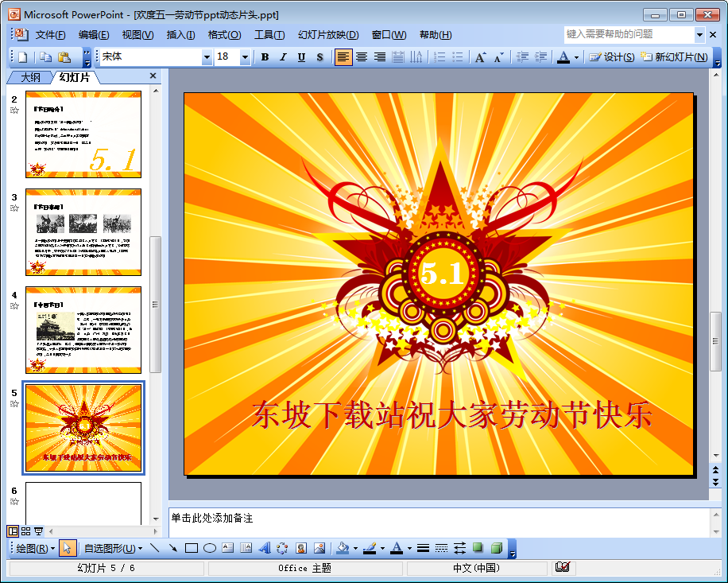Apply Fill Color paint bucket
Image resolution: width=728 pixels, height=583 pixels.
tap(343, 549)
